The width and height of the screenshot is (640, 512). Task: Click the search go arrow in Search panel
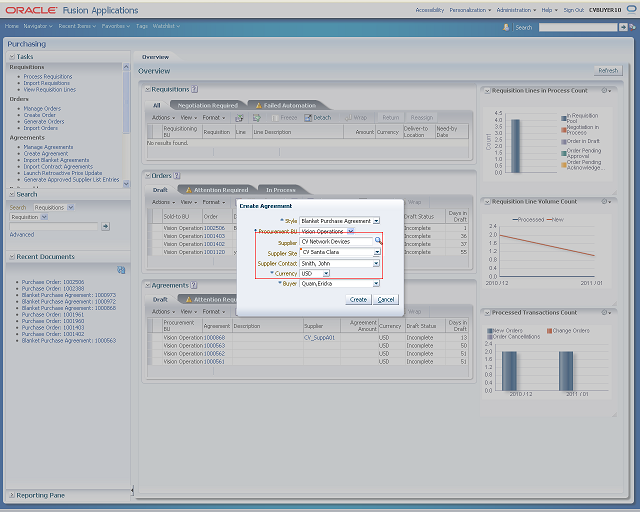(106, 226)
